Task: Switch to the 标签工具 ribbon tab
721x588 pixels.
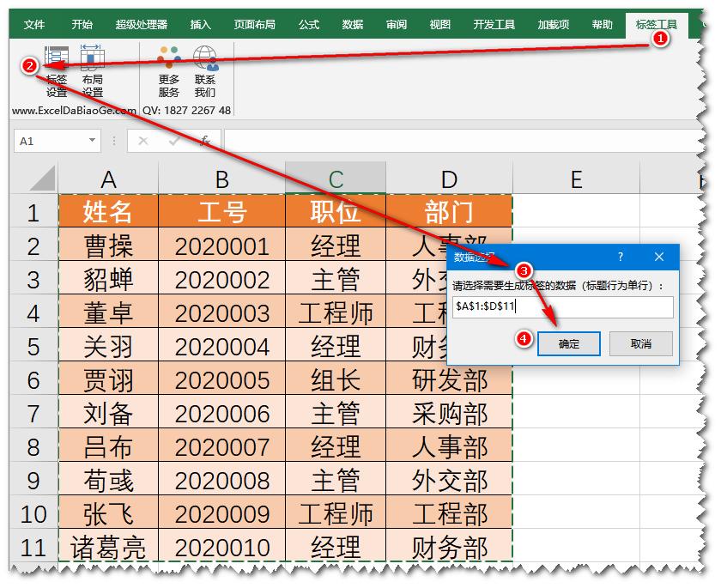Action: [x=656, y=25]
